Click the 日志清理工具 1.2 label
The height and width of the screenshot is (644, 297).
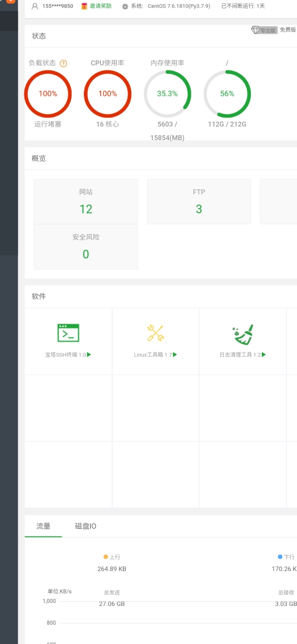pos(240,355)
